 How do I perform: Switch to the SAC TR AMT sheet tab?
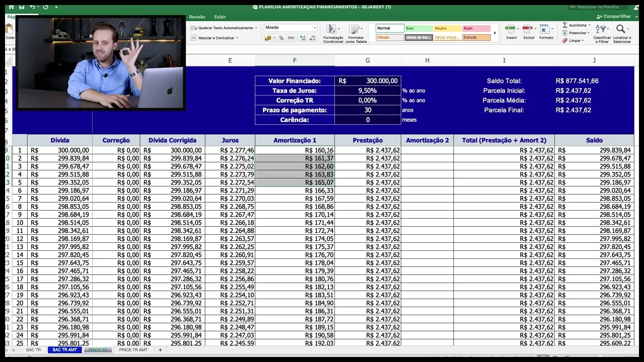click(65, 350)
